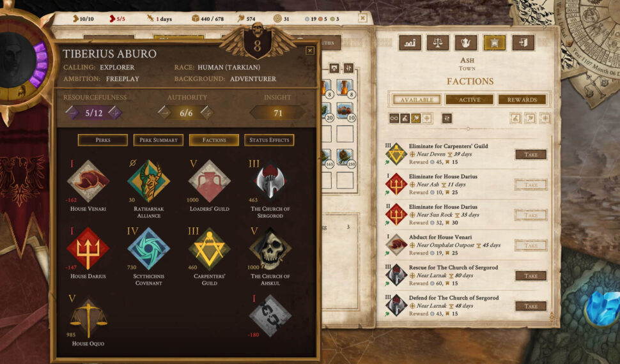
Task: Click the purple segmented ring gauge
Action: tap(40, 64)
